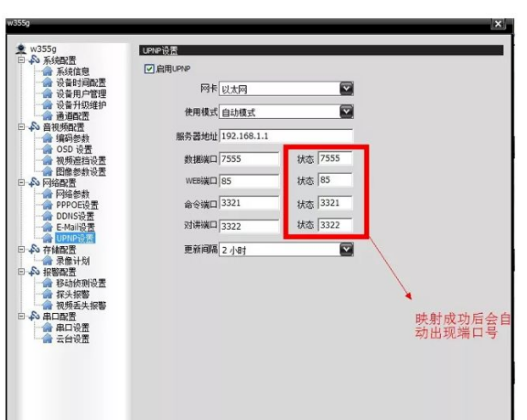Click the house icon beside 系统信息
This screenshot has width=527, height=420.
click(x=48, y=71)
